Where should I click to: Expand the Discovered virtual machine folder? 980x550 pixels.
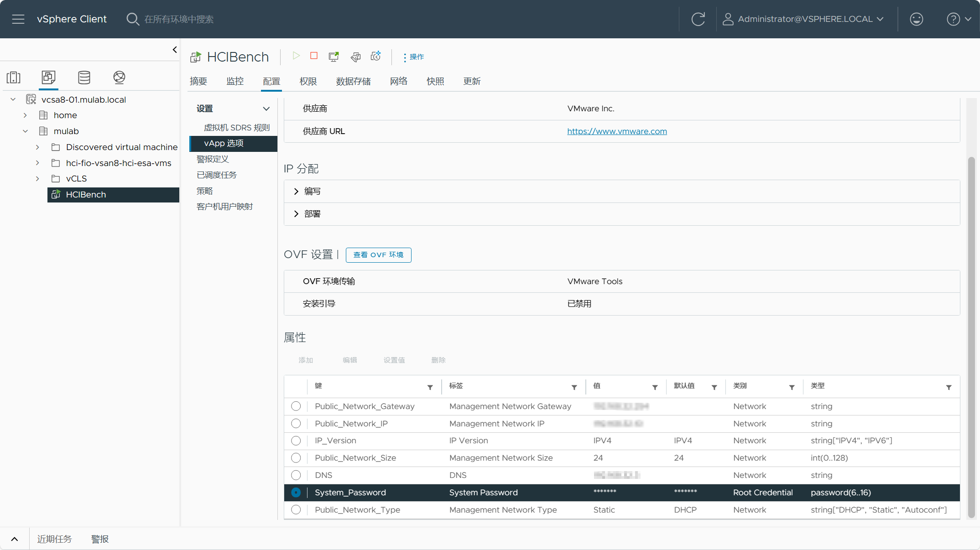click(37, 147)
